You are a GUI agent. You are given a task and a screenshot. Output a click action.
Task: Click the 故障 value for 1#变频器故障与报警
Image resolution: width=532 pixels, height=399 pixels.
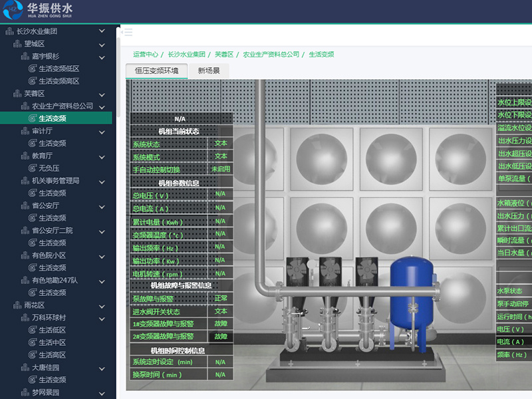coord(221,324)
